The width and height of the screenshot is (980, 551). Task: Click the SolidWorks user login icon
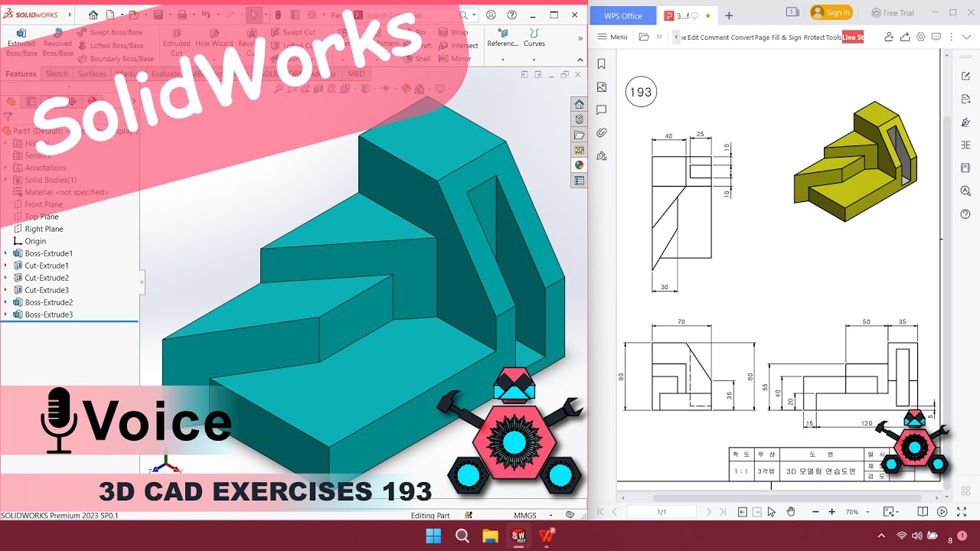click(x=491, y=15)
